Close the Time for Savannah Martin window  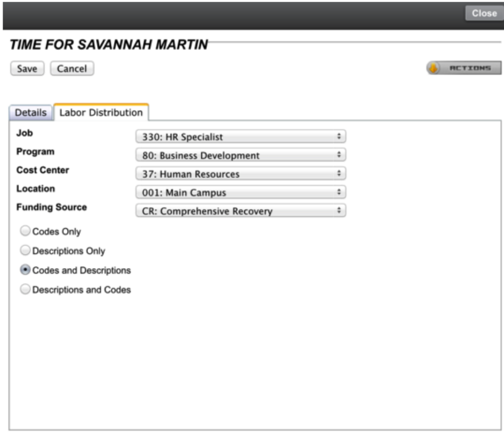tap(484, 13)
